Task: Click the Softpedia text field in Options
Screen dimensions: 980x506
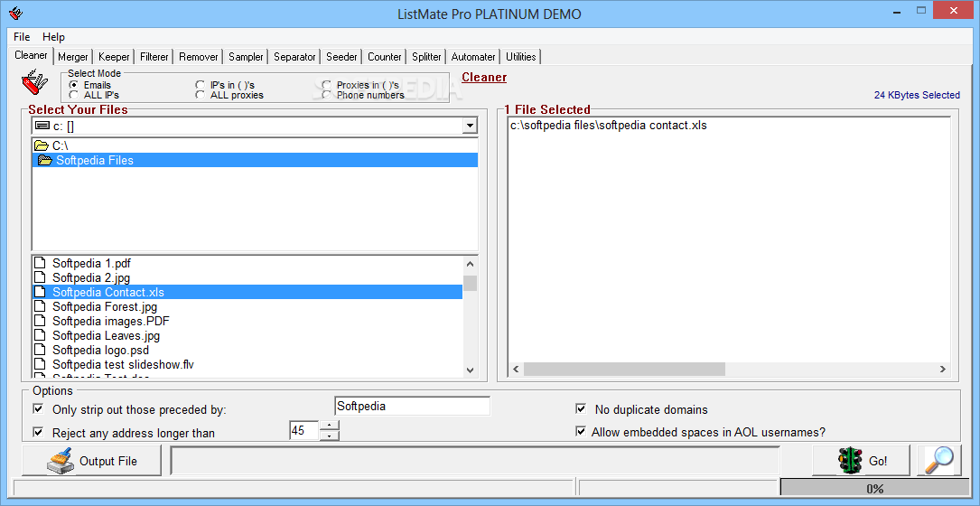Action: [413, 406]
